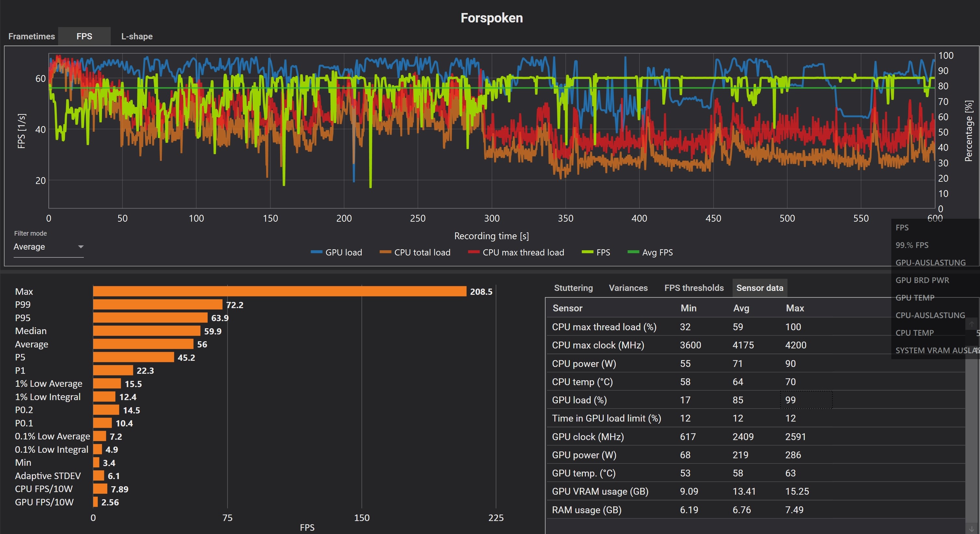This screenshot has width=980, height=534.
Task: Sort by the Avg column header
Action: tap(741, 308)
